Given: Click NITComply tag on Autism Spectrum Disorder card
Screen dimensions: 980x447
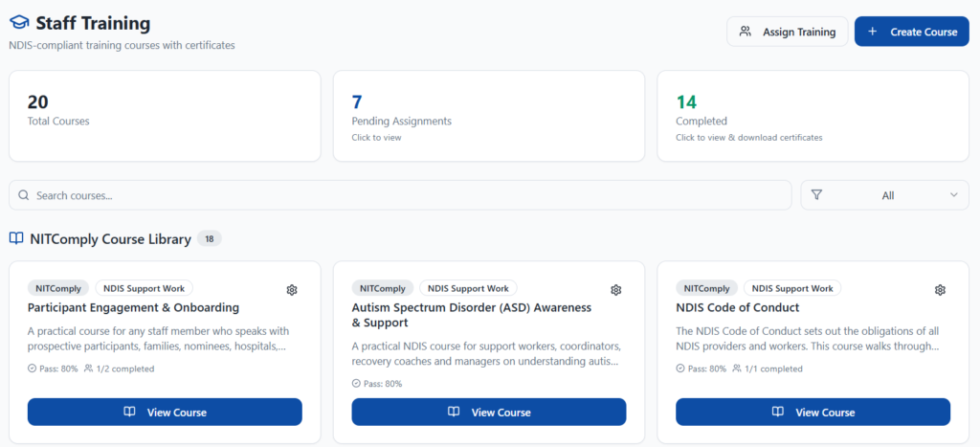Looking at the screenshot, I should pos(383,288).
